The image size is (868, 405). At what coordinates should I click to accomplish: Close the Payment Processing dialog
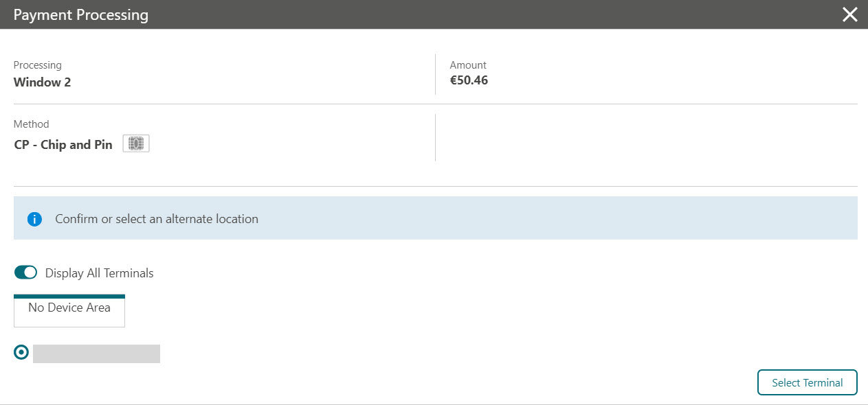click(x=849, y=14)
